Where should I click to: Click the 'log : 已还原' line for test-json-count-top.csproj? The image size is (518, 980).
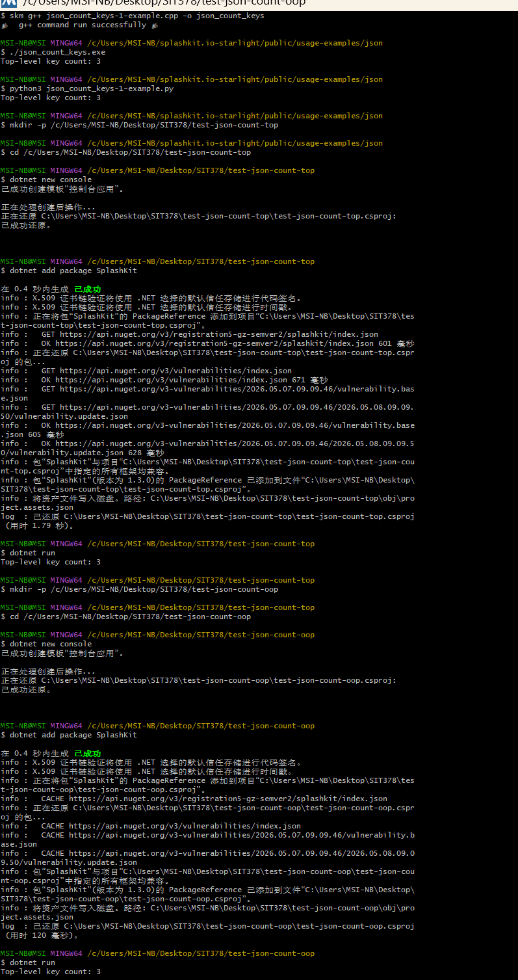tap(208, 516)
